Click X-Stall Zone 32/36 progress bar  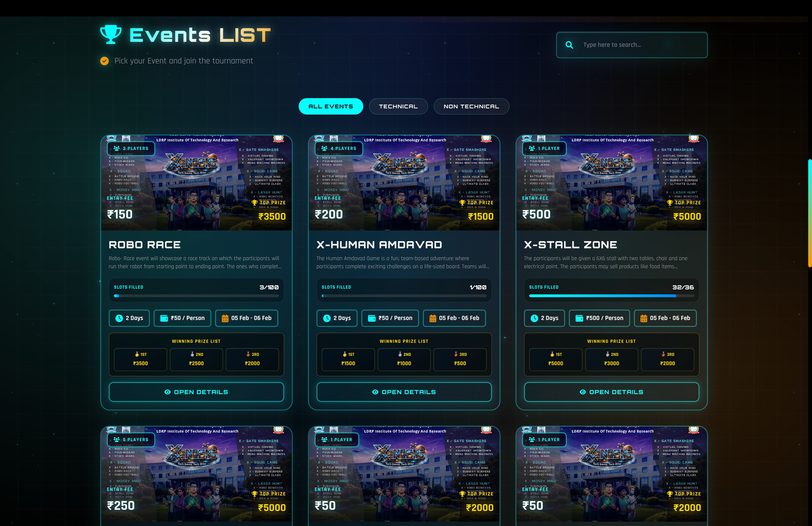click(612, 295)
